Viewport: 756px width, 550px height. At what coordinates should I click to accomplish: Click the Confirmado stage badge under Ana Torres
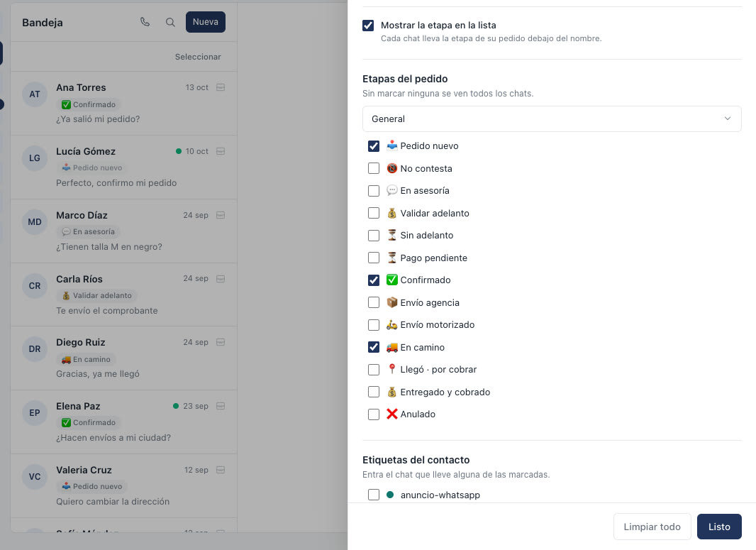[x=89, y=105]
